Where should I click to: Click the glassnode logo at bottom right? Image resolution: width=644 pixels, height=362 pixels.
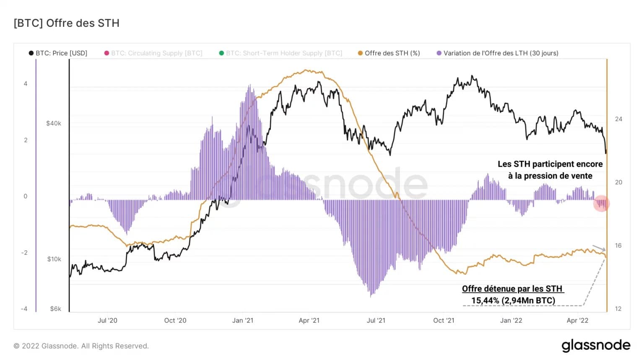(x=596, y=345)
